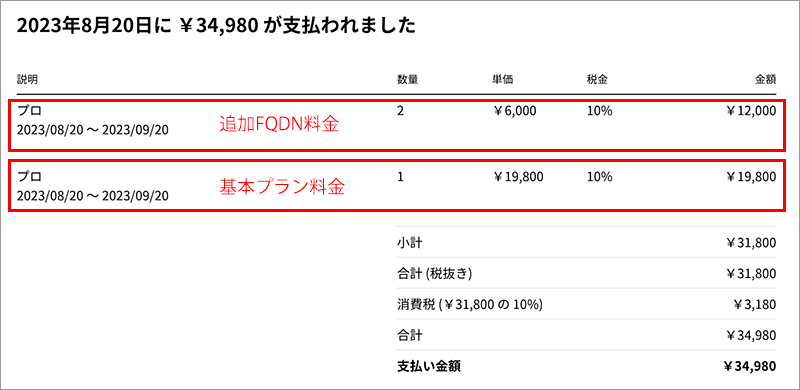Click the 合計 (税抜き) row label
The height and width of the screenshot is (390, 800).
(435, 274)
